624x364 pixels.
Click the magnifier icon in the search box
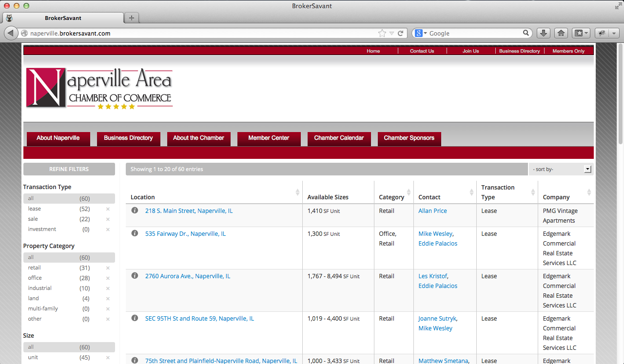[x=526, y=33]
